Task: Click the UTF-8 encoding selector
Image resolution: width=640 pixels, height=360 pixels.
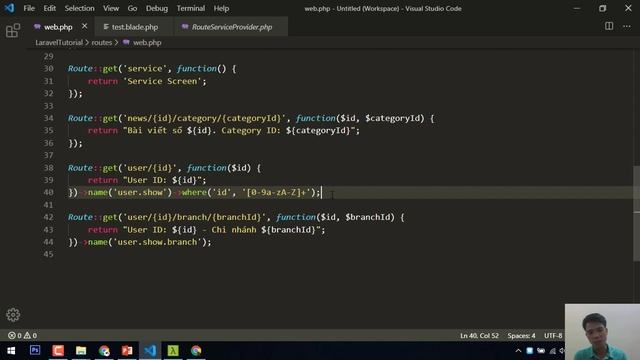Action: [553, 336]
